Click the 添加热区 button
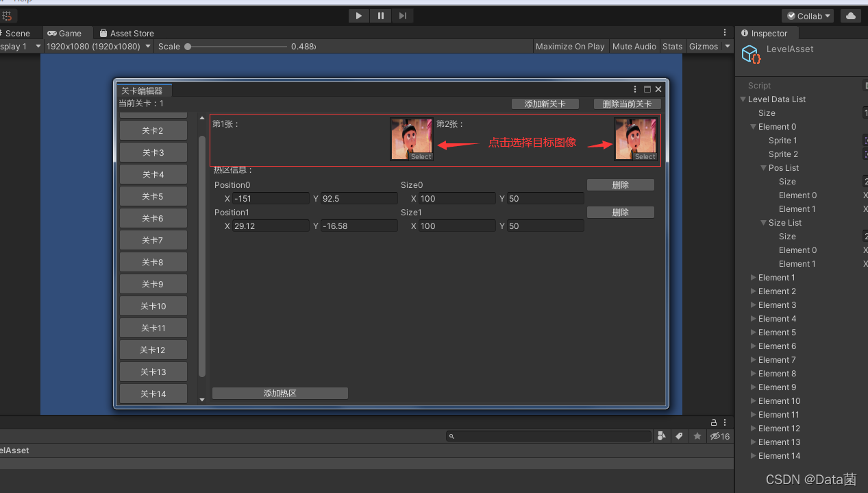The height and width of the screenshot is (493, 868). (x=280, y=394)
